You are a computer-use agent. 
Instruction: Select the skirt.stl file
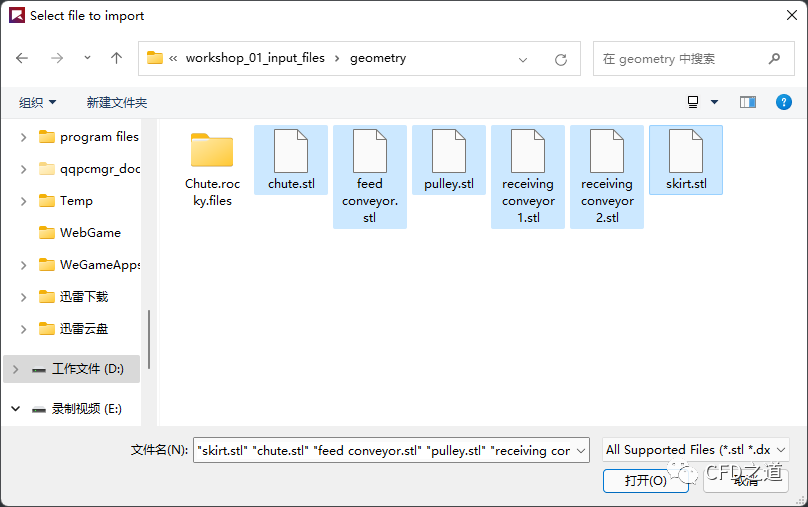pyautogui.click(x=686, y=160)
